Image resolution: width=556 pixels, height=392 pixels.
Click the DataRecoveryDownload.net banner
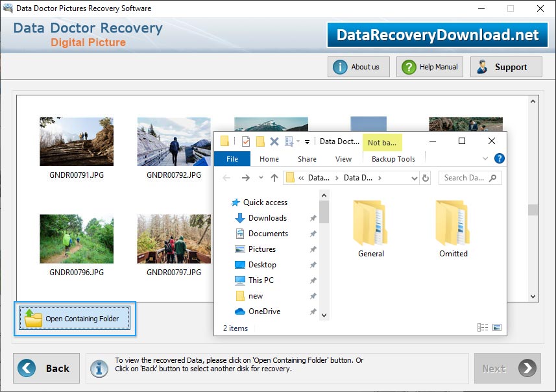[x=437, y=35]
